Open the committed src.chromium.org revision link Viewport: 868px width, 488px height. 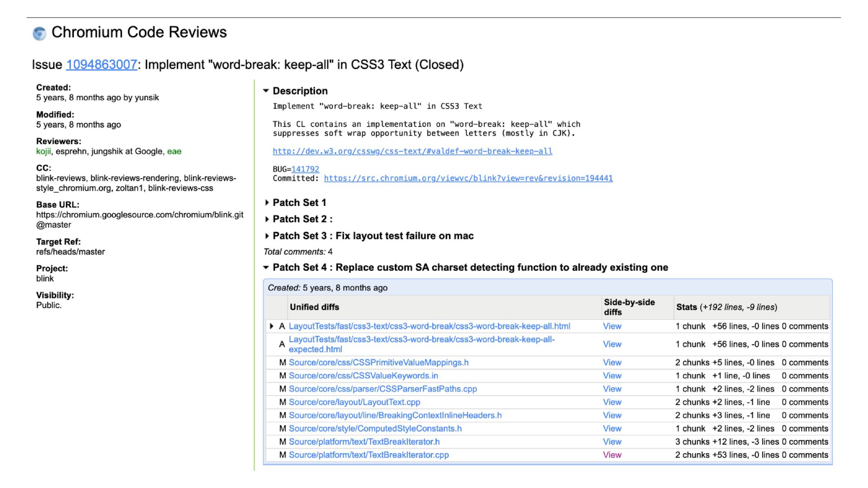coord(468,178)
